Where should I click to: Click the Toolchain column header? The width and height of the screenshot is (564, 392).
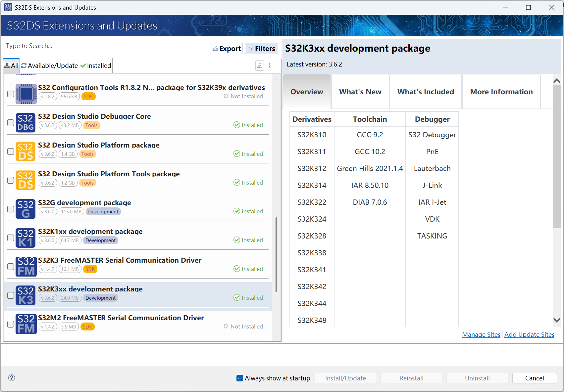(370, 119)
